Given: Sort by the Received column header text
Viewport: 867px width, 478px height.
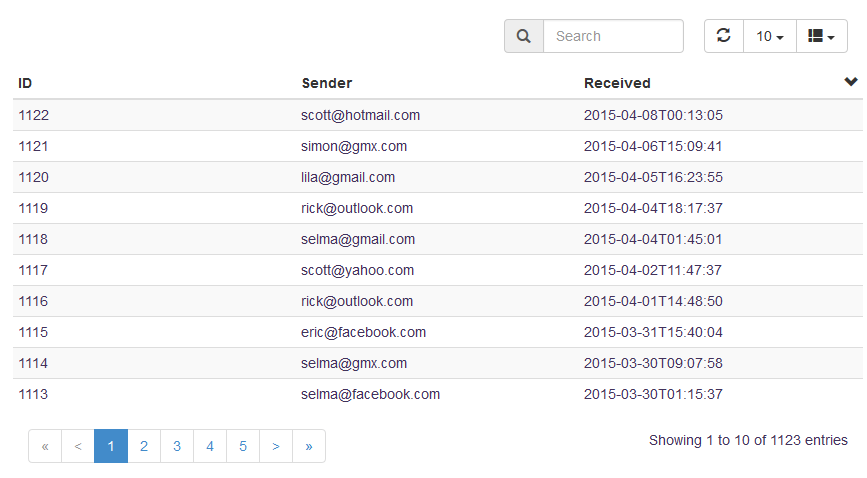Looking at the screenshot, I should (617, 83).
